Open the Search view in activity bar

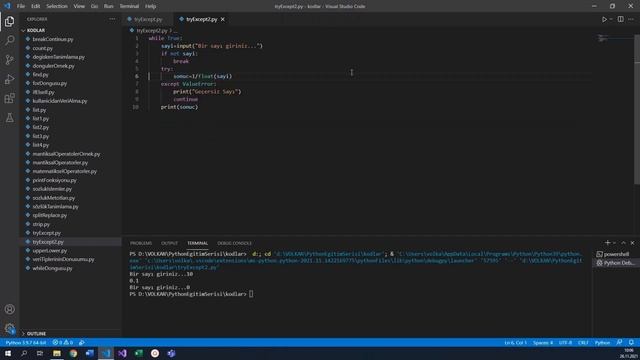click(9, 40)
